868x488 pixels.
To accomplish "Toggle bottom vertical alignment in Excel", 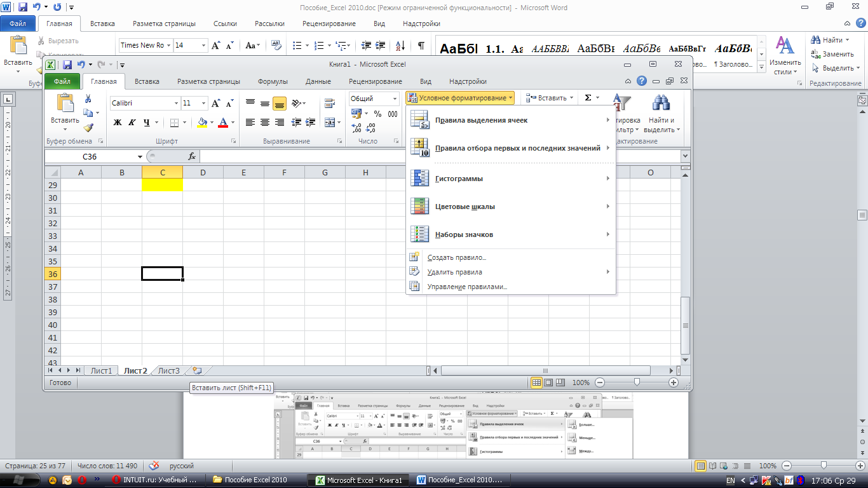I will coord(279,103).
